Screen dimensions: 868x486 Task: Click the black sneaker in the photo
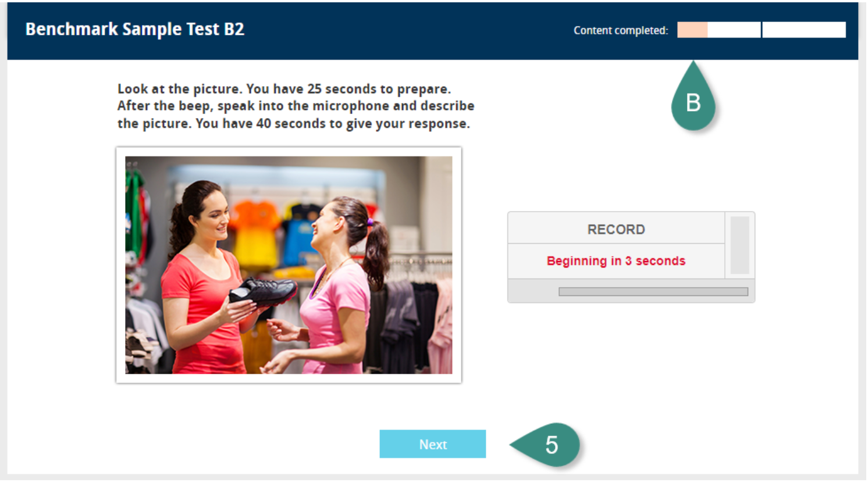tap(264, 291)
